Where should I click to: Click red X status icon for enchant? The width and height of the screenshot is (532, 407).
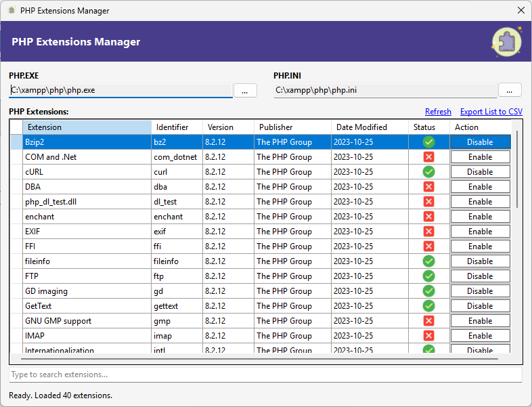point(429,217)
